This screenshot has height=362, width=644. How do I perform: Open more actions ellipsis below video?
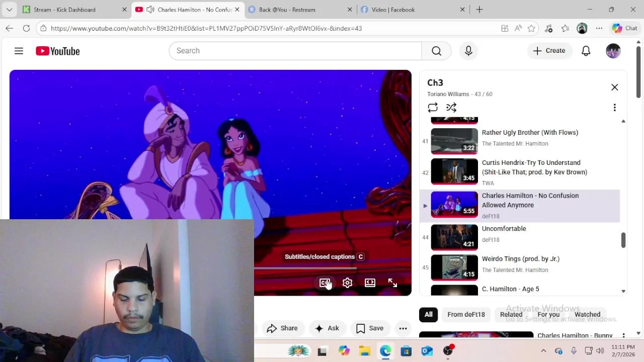[x=403, y=328]
